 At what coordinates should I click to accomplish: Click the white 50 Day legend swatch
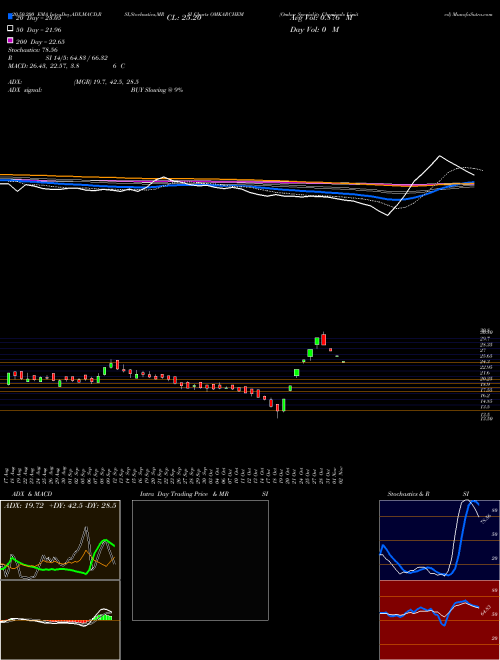tap(10, 29)
